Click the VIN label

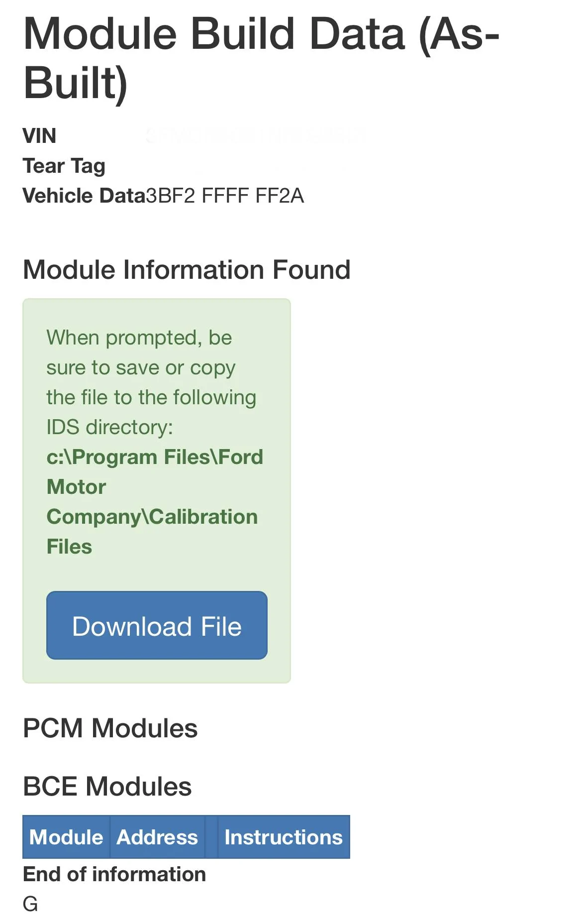click(x=39, y=136)
